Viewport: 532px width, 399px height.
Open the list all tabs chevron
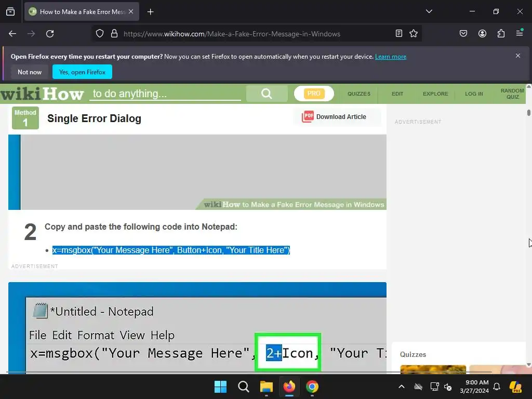click(x=429, y=11)
